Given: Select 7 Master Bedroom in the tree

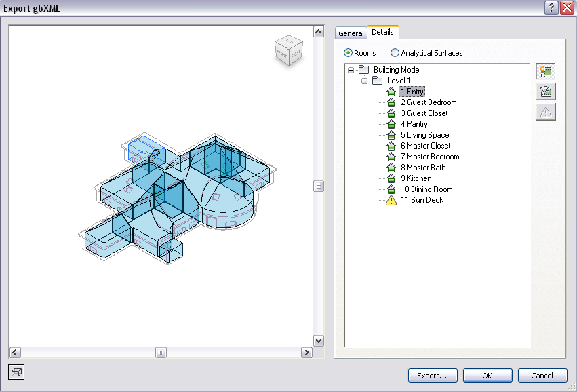Looking at the screenshot, I should [x=430, y=157].
